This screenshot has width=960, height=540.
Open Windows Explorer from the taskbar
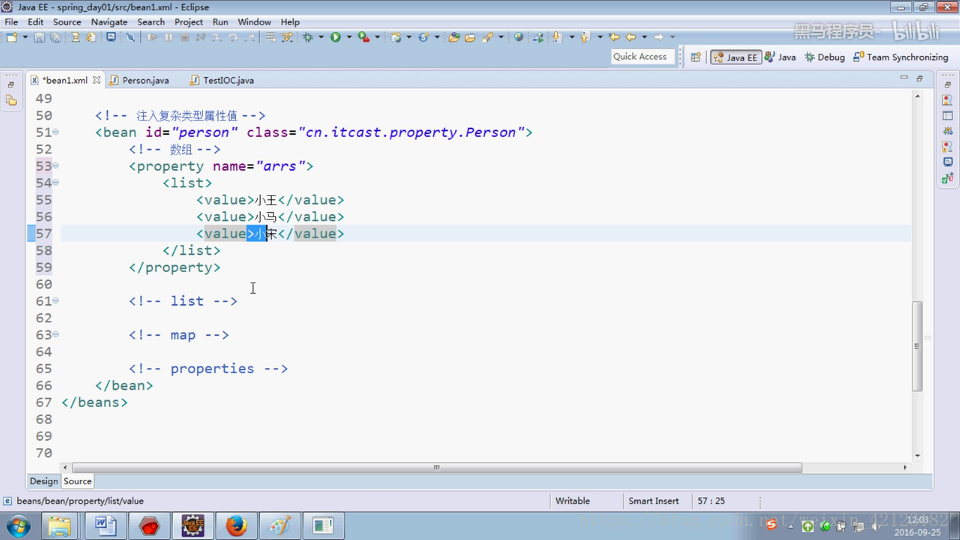60,526
